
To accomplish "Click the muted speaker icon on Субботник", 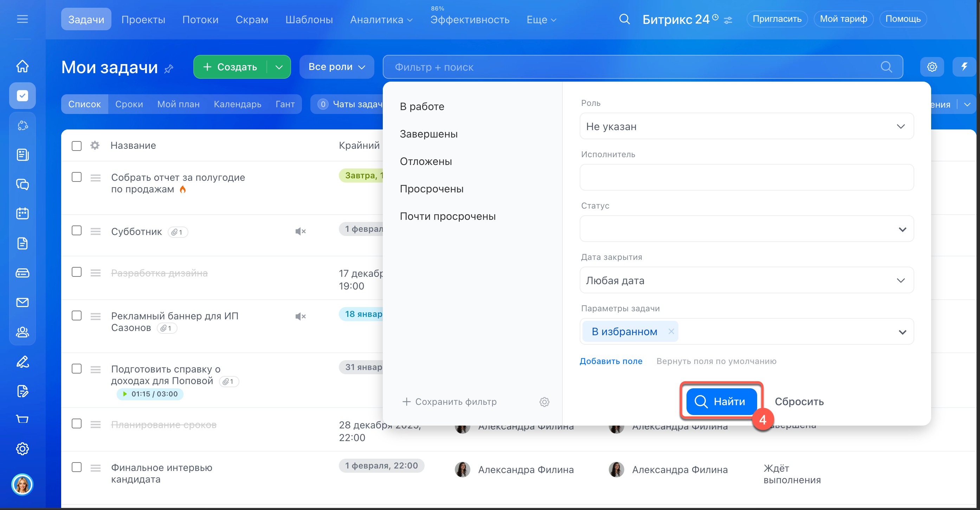I will click(x=300, y=231).
